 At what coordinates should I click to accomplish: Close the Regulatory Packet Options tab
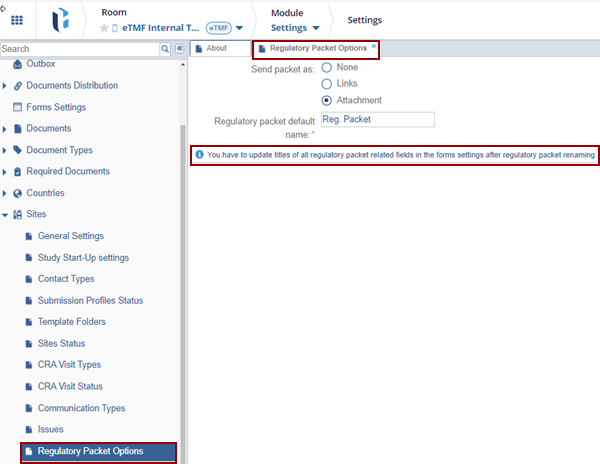pyautogui.click(x=374, y=46)
